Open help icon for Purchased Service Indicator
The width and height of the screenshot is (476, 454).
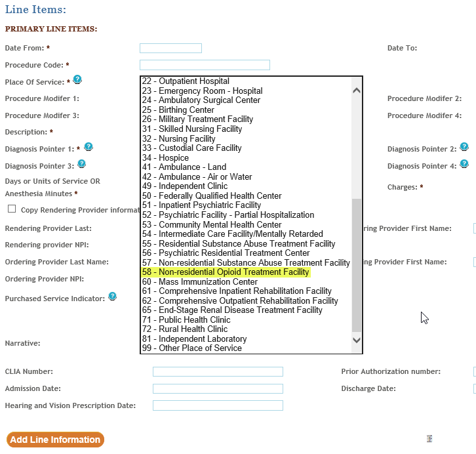[112, 296]
